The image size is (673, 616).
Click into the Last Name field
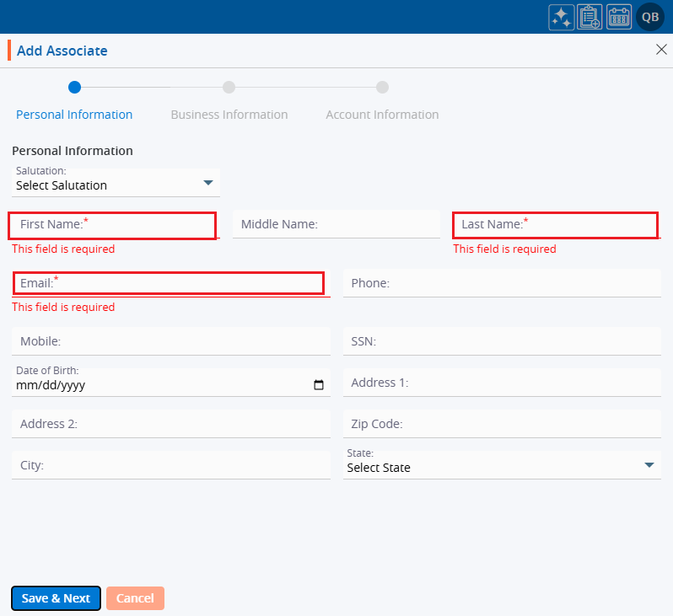[555, 225]
